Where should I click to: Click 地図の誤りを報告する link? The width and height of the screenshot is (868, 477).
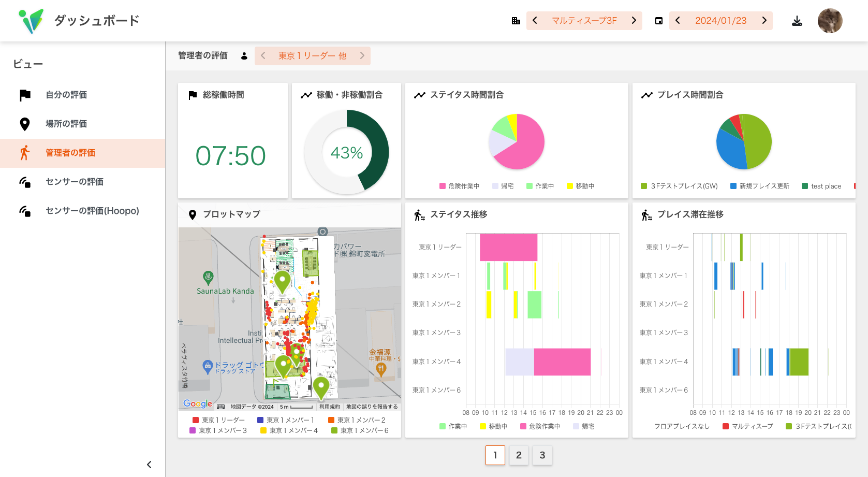(x=372, y=406)
